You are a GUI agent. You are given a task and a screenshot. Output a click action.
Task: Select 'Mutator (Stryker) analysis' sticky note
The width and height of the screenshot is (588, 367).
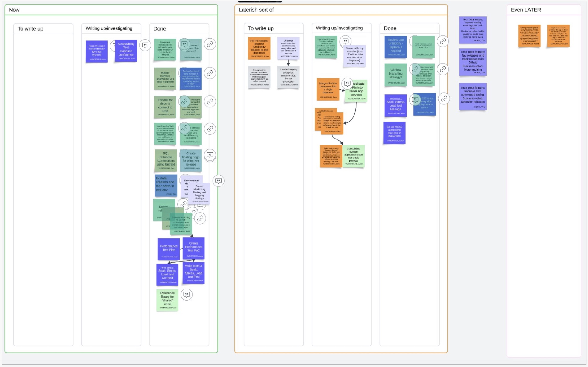(x=165, y=79)
